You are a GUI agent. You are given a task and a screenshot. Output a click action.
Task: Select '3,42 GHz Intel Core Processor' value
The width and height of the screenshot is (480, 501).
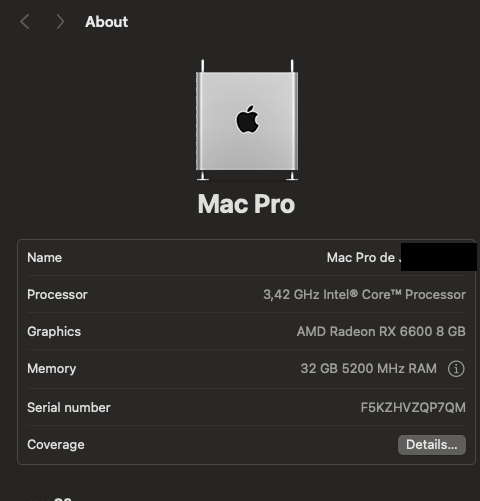(364, 295)
